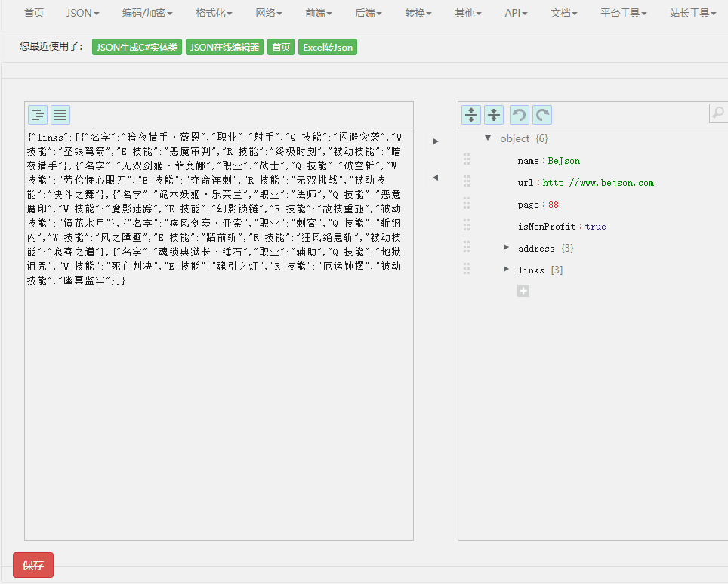Screen dimensions: 728x584
Task: Expand the links array node
Action: pyautogui.click(x=506, y=269)
